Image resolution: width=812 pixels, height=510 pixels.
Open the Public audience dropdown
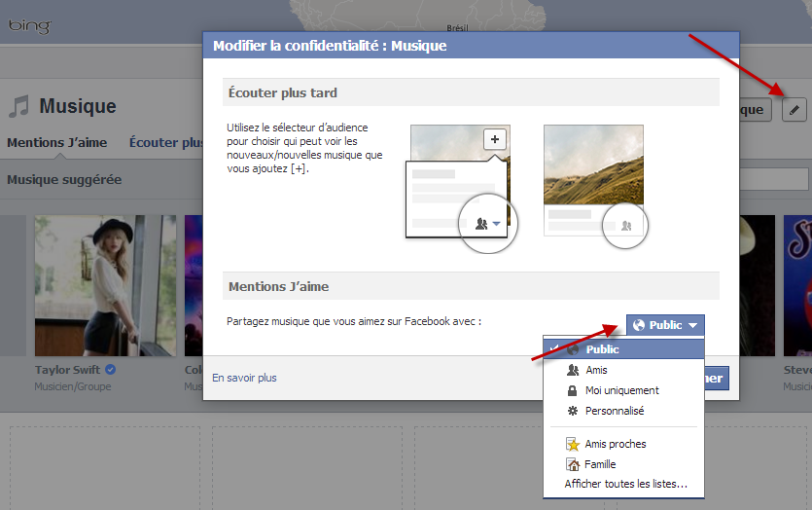click(x=665, y=325)
